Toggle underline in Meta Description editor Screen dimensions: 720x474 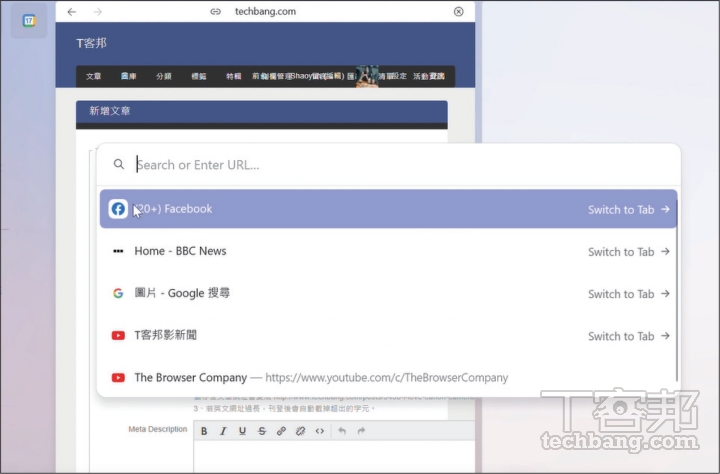tap(242, 431)
